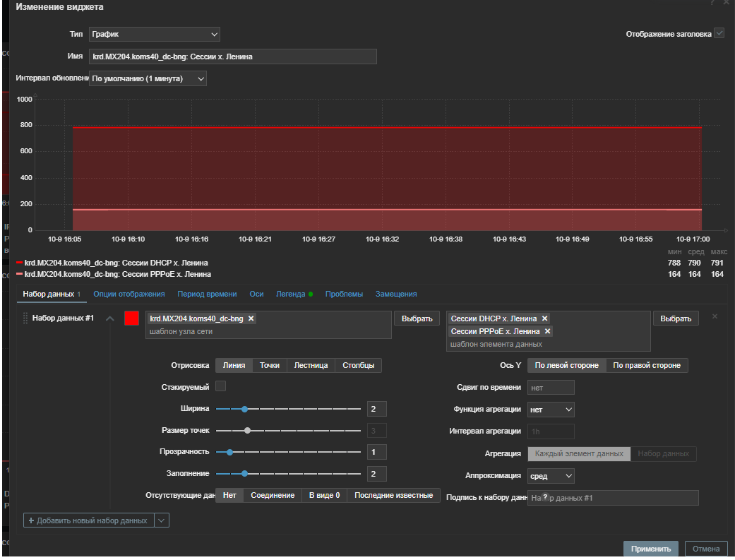This screenshot has width=735, height=560.
Task: Switch to Период времени tab
Action: tap(207, 294)
